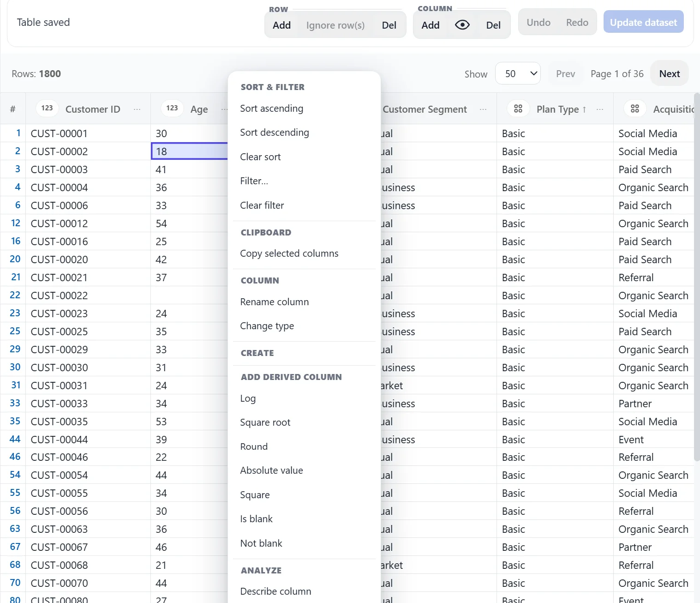Click the row Add button
700x603 pixels.
[281, 25]
